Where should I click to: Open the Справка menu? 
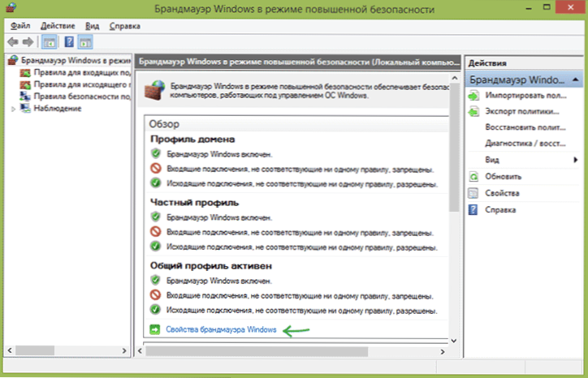click(124, 26)
